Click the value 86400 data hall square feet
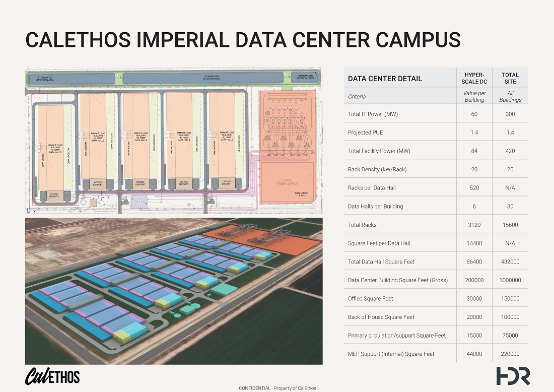The height and width of the screenshot is (392, 554). 474,262
